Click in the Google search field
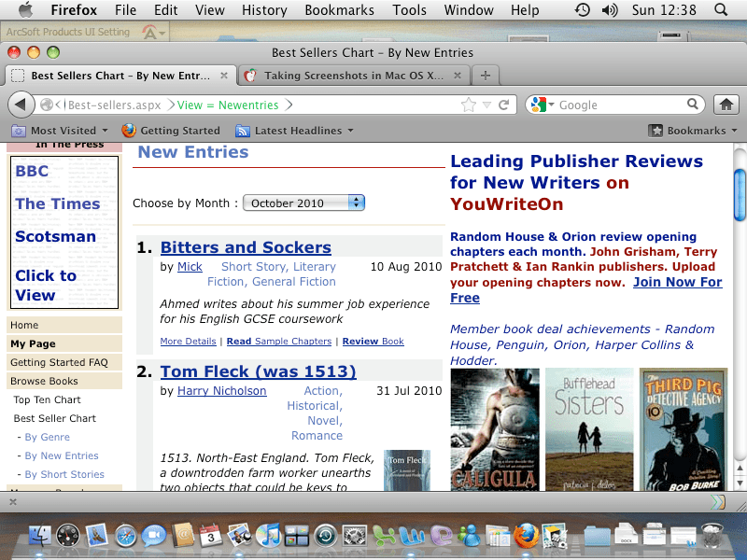 (621, 105)
